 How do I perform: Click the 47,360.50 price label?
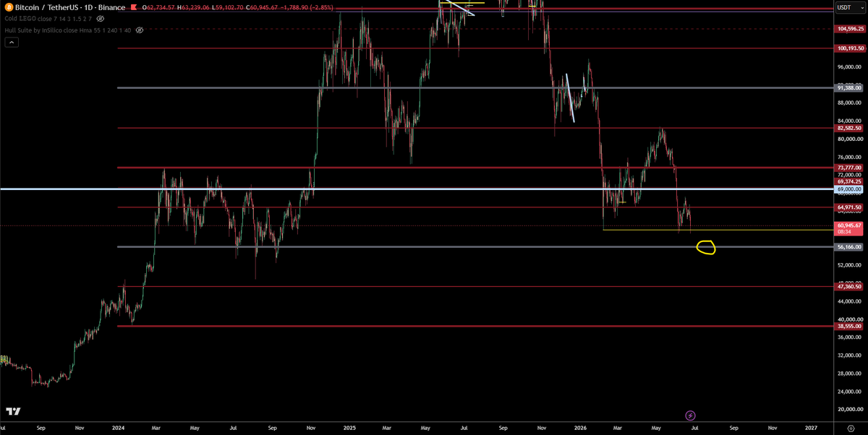(849, 287)
